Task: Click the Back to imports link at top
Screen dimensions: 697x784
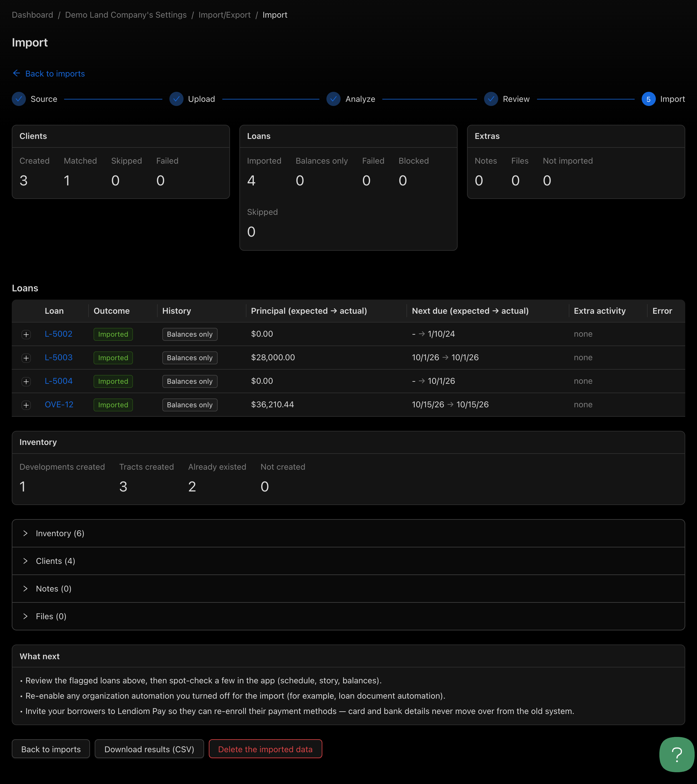Action: (55, 74)
